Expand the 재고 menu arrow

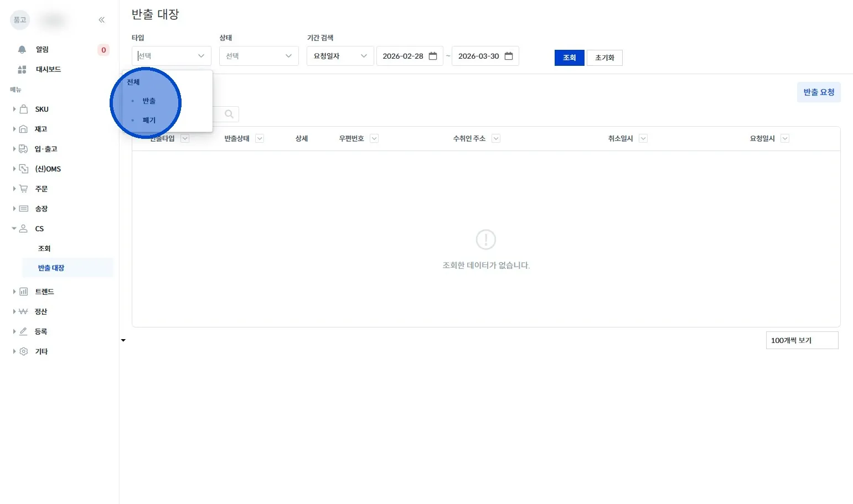[x=14, y=129]
